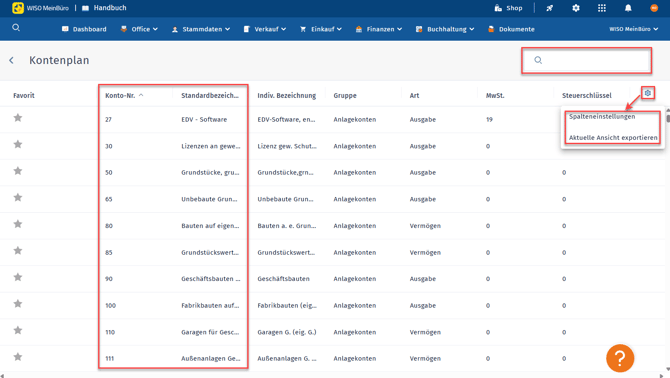Expand the Einkauf menu
Image resolution: width=670 pixels, height=378 pixels.
coord(321,29)
